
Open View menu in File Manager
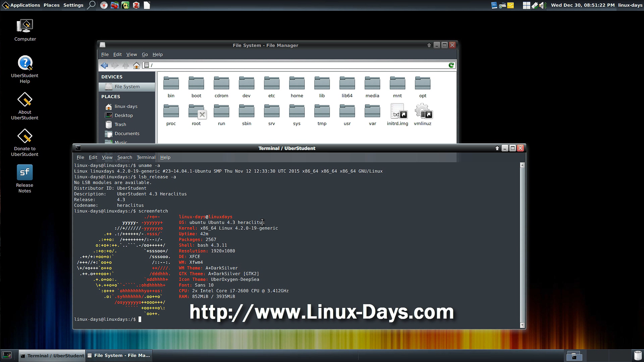pos(131,54)
